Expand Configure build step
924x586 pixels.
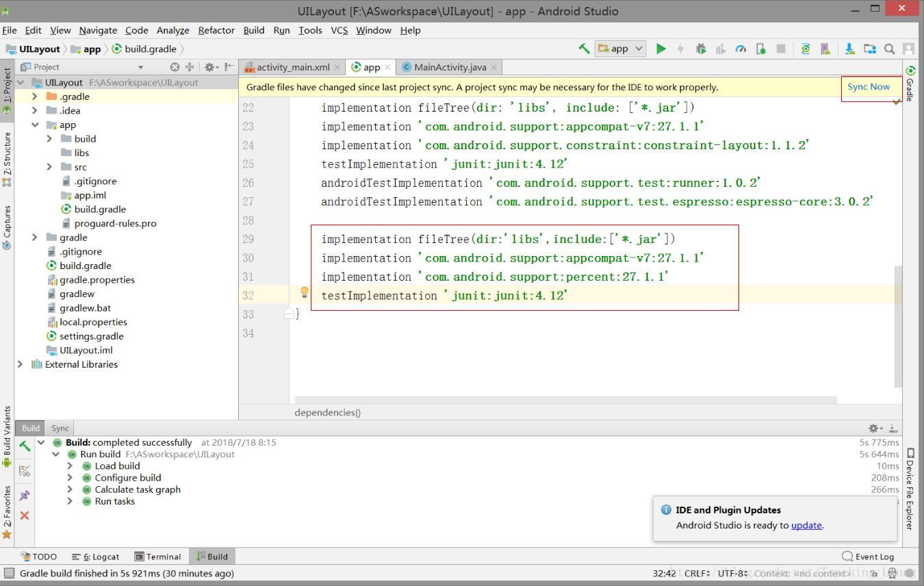coord(70,478)
